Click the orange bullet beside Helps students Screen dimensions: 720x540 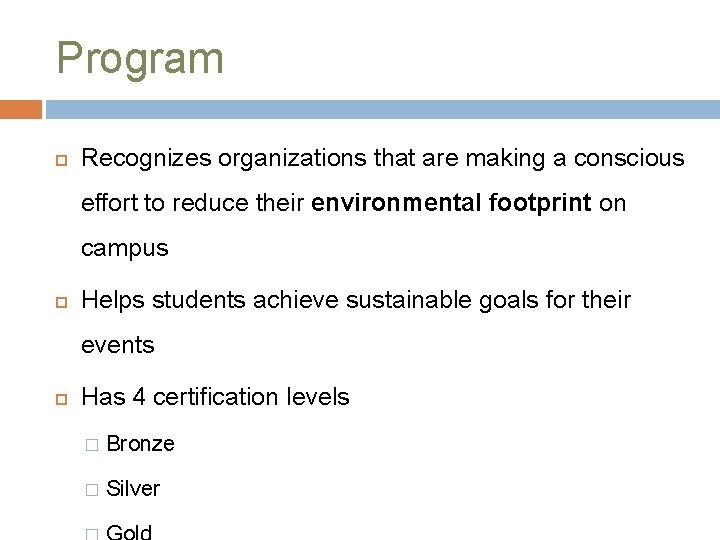[62, 302]
